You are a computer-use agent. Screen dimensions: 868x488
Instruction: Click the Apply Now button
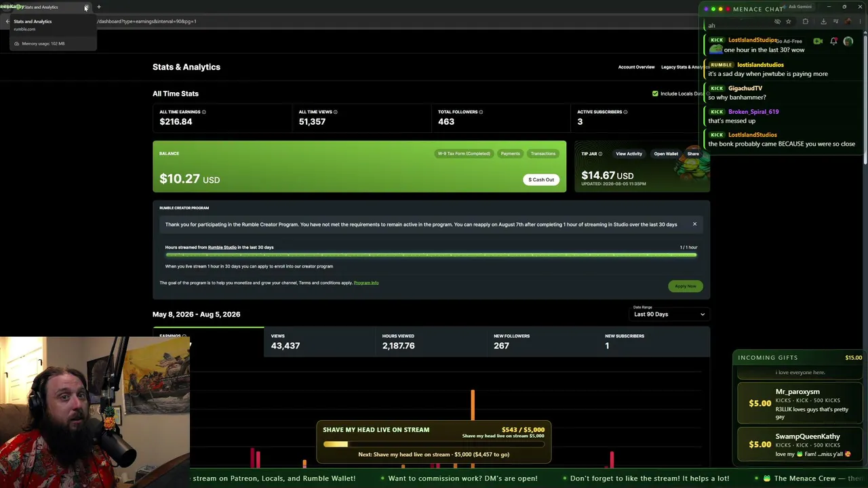click(x=686, y=286)
